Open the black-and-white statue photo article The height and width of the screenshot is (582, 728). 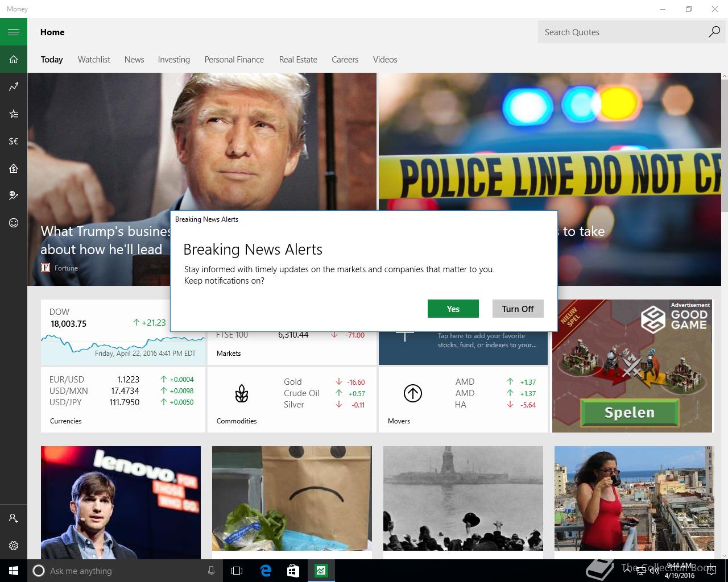tap(463, 498)
